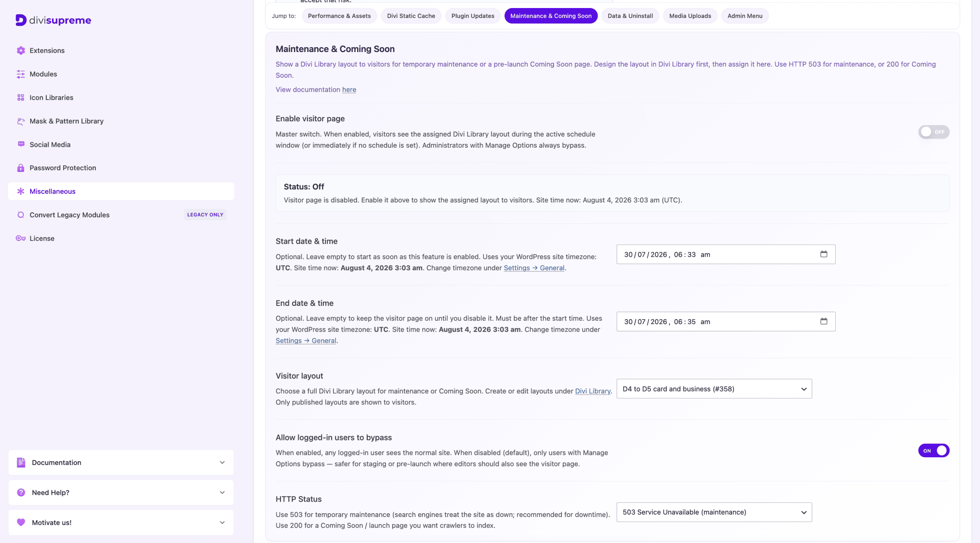
Task: Click the Motivate us heart icon
Action: click(21, 522)
